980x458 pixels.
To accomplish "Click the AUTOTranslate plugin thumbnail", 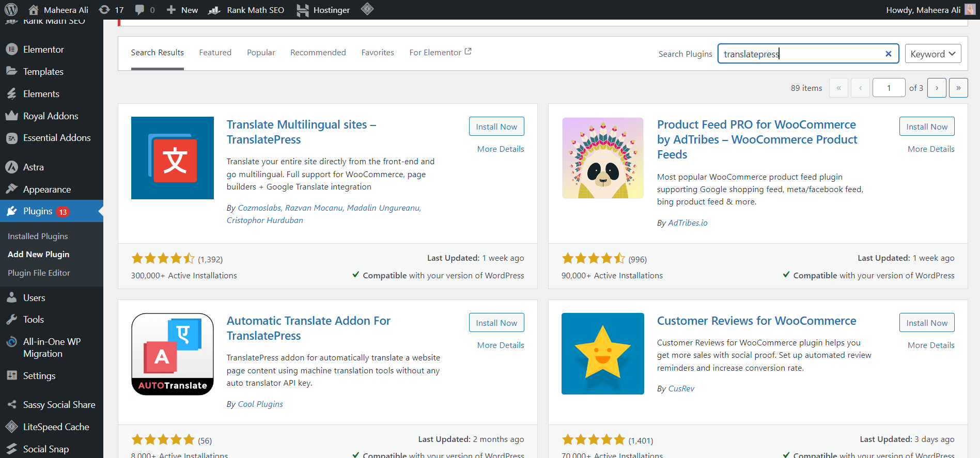I will pos(173,354).
